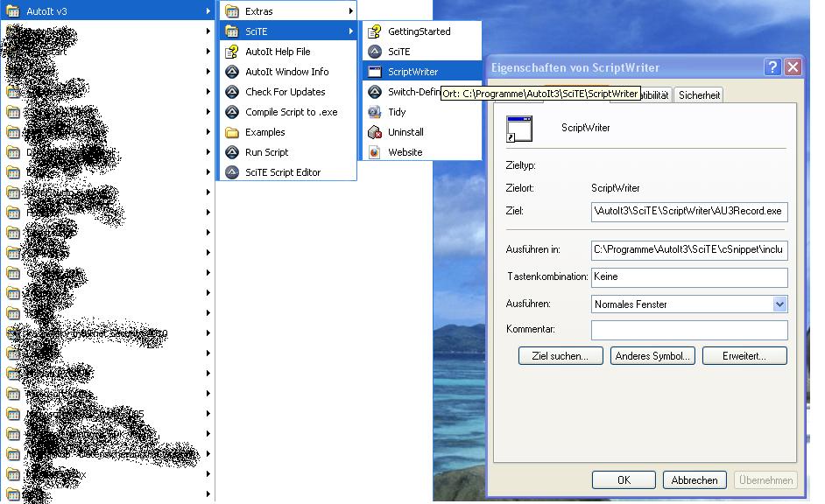Open the Sicherheit tab

tap(699, 95)
